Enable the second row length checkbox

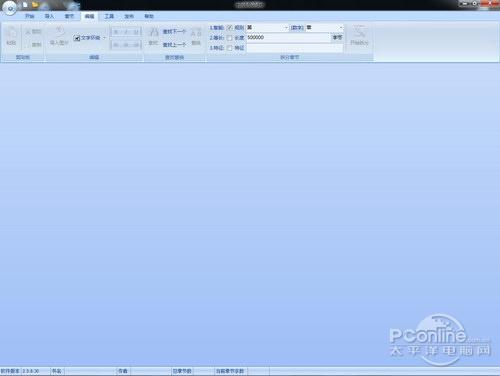coord(229,38)
